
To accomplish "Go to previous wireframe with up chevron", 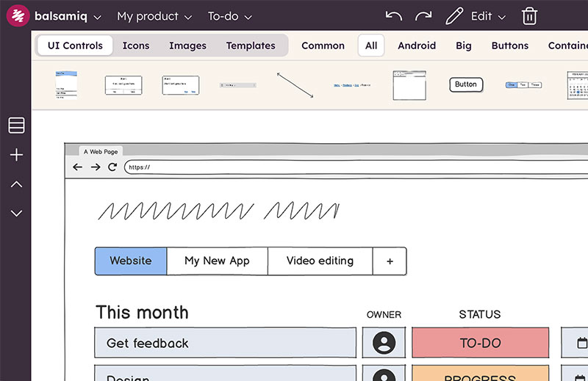I will tap(16, 184).
